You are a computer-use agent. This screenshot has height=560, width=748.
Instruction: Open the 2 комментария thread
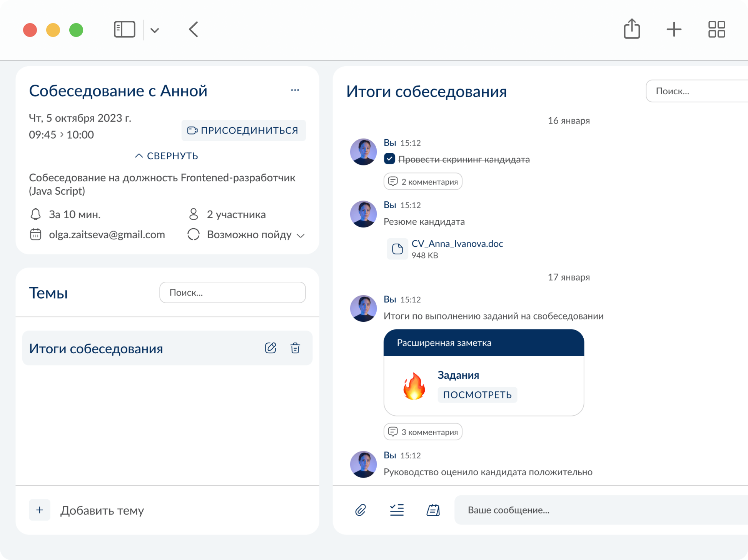pos(423,182)
